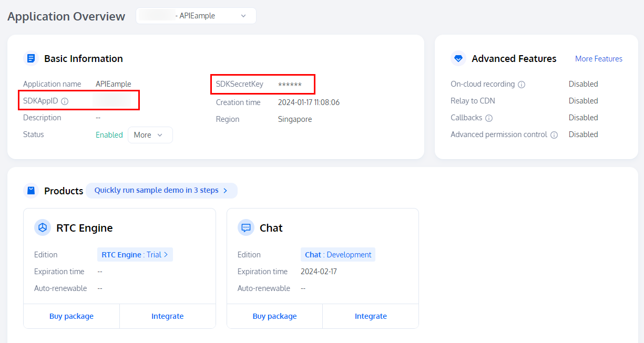
Task: Select the Chat speech bubble icon
Action: point(246,227)
